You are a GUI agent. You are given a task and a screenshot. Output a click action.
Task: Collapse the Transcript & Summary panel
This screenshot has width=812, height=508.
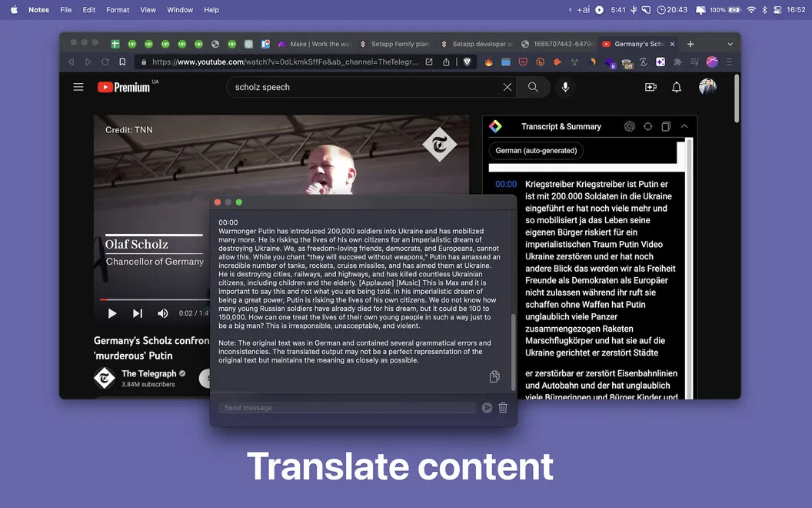tap(684, 126)
